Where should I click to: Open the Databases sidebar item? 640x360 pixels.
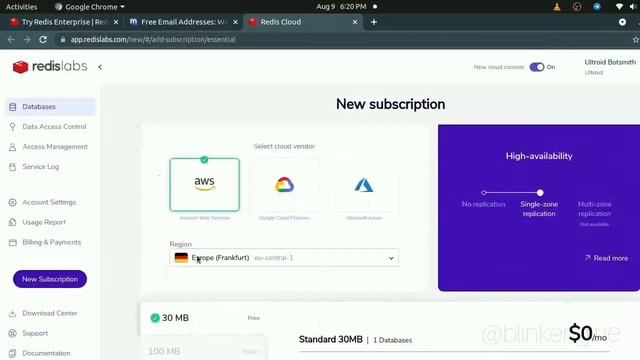coord(50,107)
